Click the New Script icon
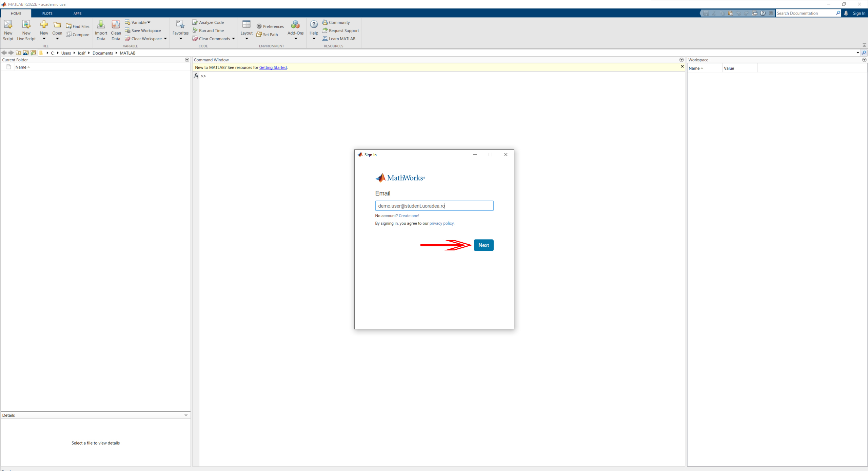The width and height of the screenshot is (868, 471). coord(8,25)
